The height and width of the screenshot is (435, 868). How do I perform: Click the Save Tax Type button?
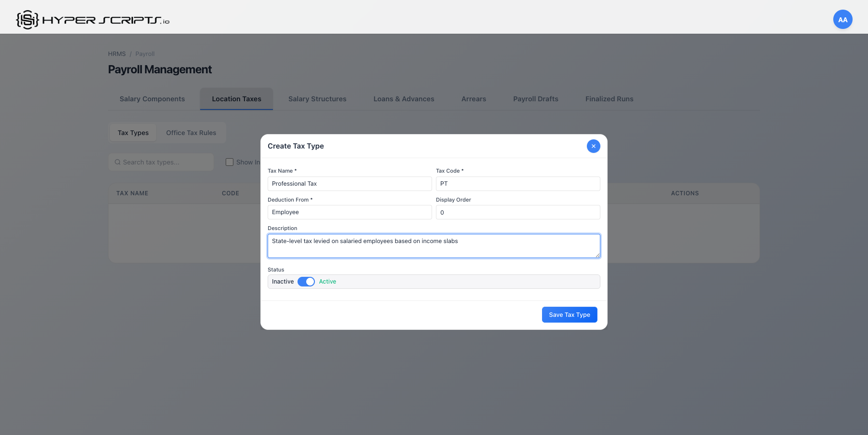[x=569, y=314]
